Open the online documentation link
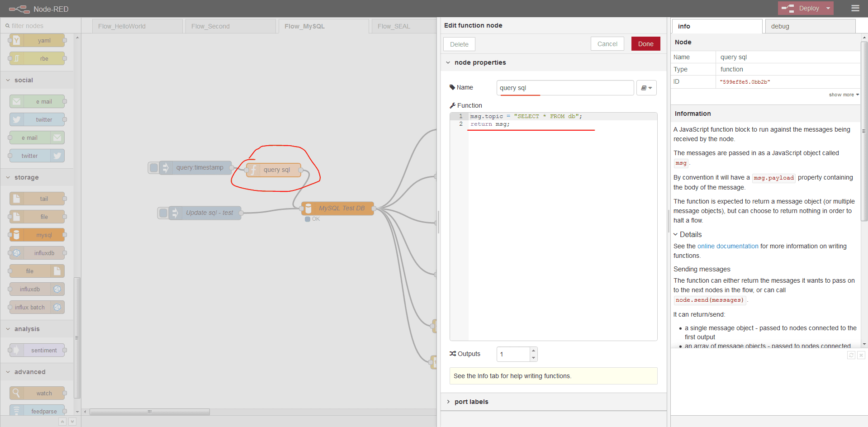Image resolution: width=868 pixels, height=427 pixels. click(727, 246)
